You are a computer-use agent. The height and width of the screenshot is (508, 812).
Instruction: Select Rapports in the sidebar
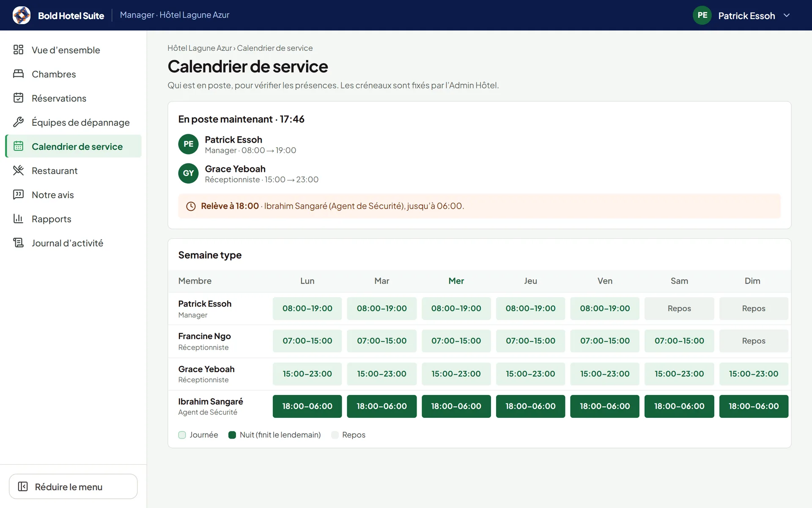pos(74,219)
